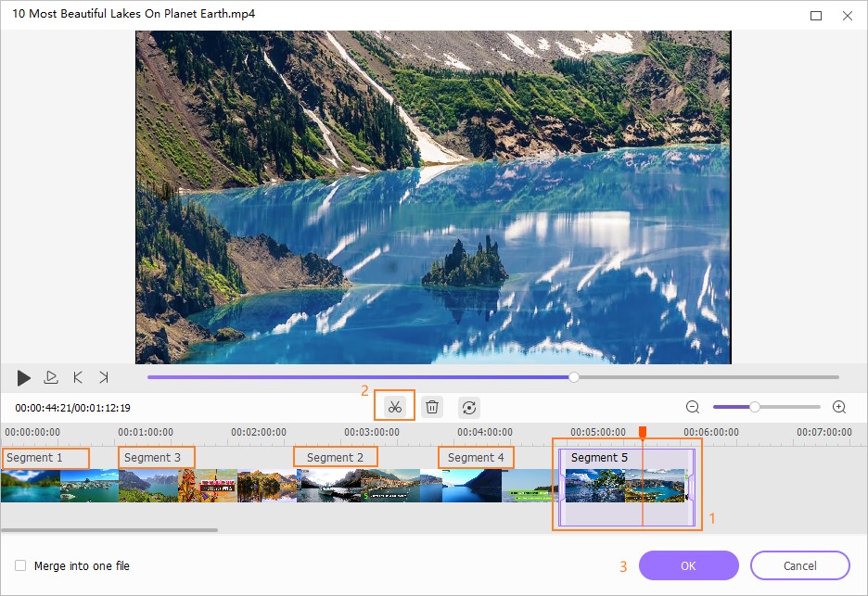Click the Play button

(x=24, y=377)
